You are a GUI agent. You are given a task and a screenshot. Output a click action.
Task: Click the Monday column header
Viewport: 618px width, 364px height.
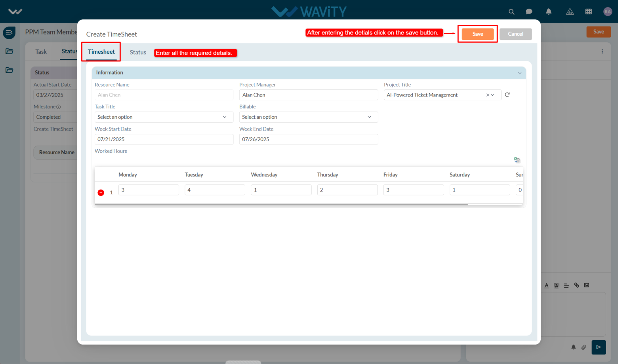coord(128,175)
